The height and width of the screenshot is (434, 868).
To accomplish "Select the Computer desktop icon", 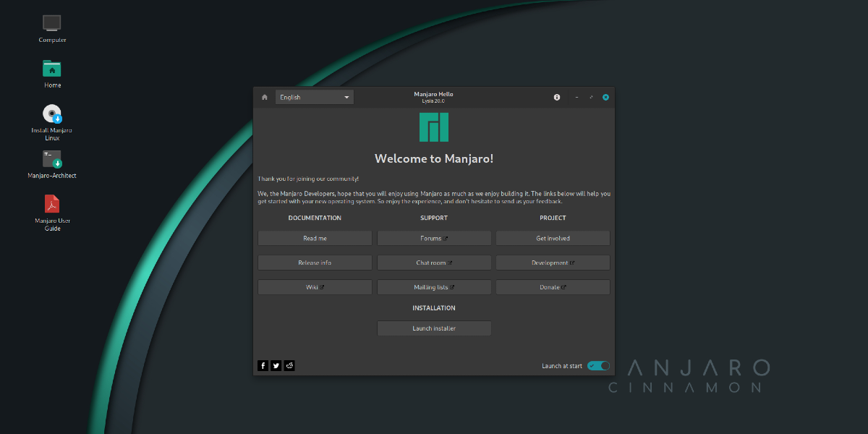I will point(52,23).
